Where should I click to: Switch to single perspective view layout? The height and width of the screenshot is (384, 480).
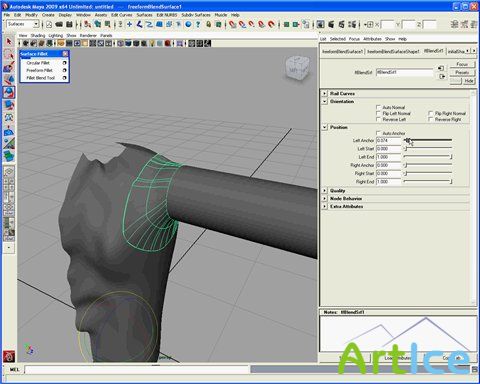[9, 172]
